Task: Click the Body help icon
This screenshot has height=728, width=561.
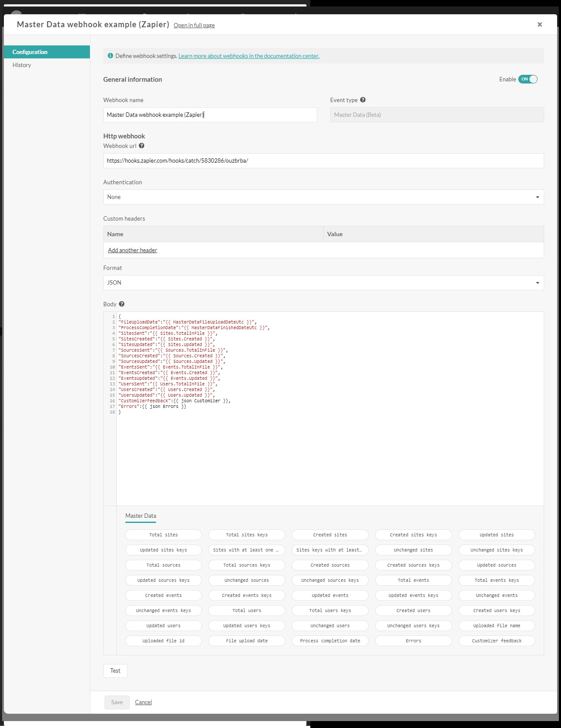Action: pyautogui.click(x=121, y=304)
